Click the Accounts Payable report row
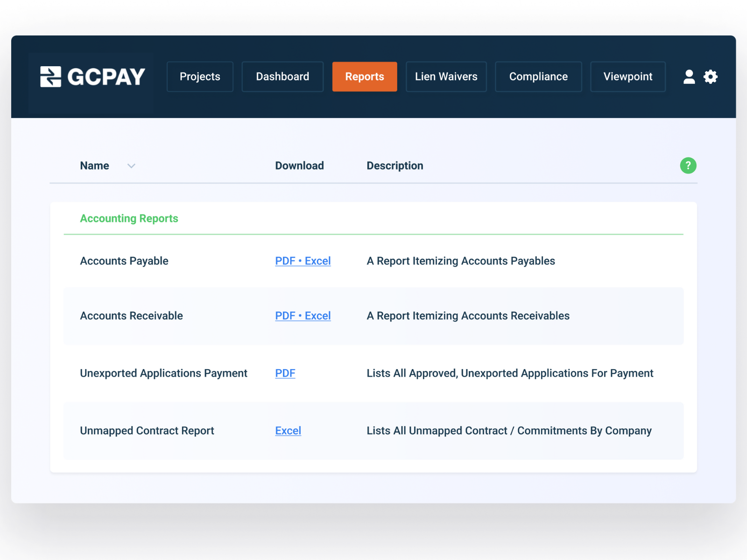Image resolution: width=747 pixels, height=560 pixels. point(124,261)
